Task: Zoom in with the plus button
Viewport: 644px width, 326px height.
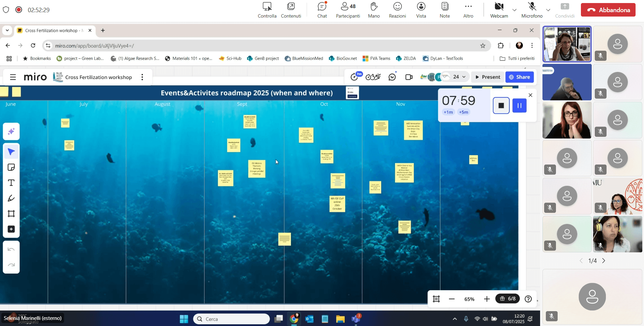Action: 487,299
